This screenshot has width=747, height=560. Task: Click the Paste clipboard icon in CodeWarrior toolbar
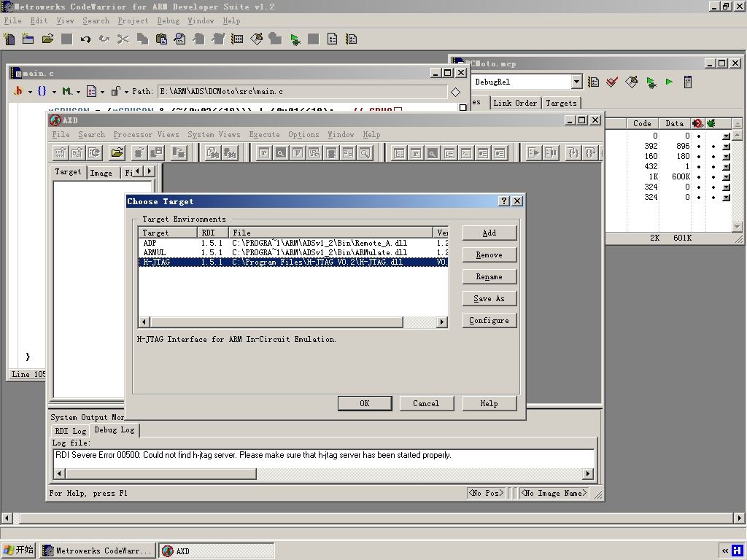point(161,39)
